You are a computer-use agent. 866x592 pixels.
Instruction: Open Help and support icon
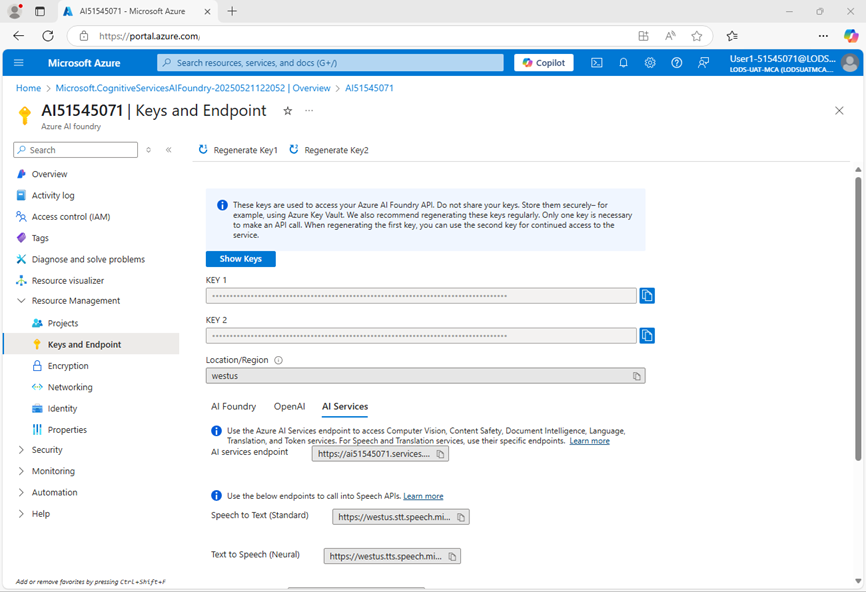point(677,63)
